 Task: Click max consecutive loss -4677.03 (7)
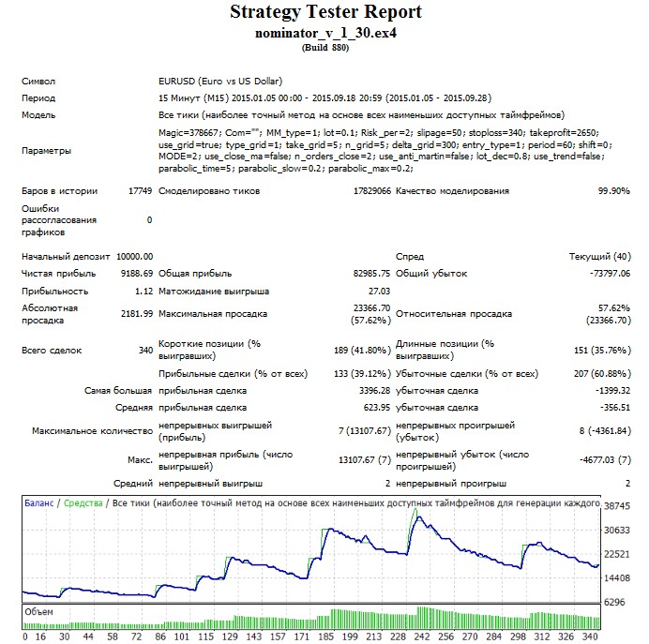tap(605, 460)
